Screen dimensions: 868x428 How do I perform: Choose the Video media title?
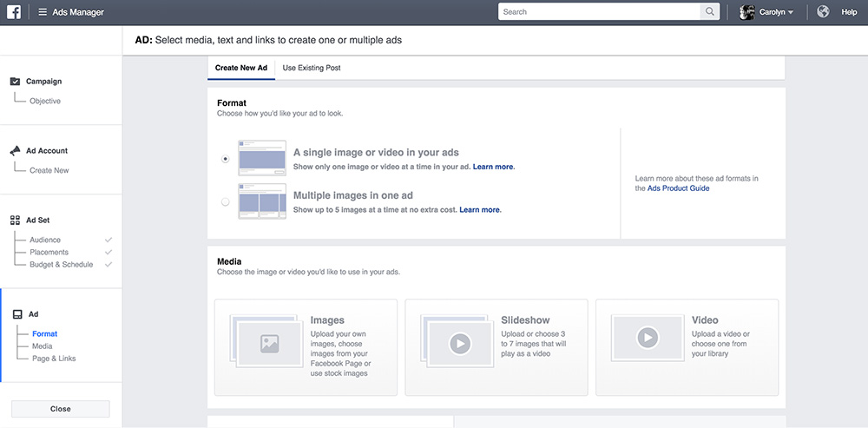click(x=705, y=320)
